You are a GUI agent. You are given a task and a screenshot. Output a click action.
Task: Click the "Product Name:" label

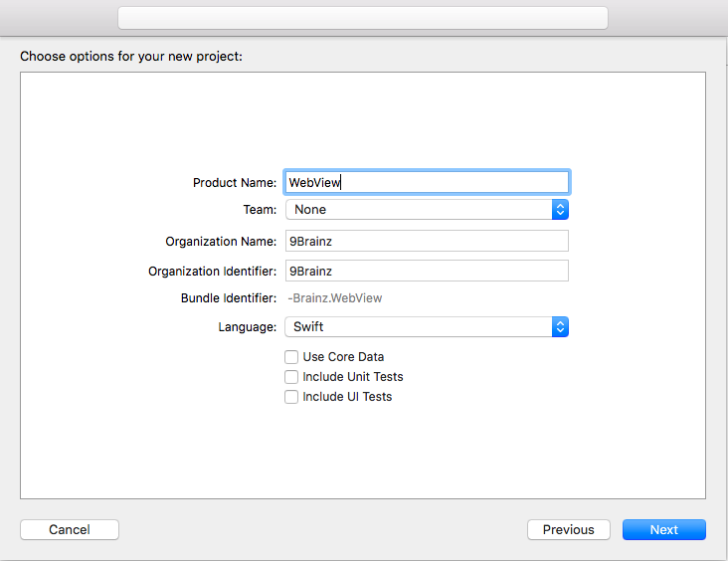click(234, 183)
